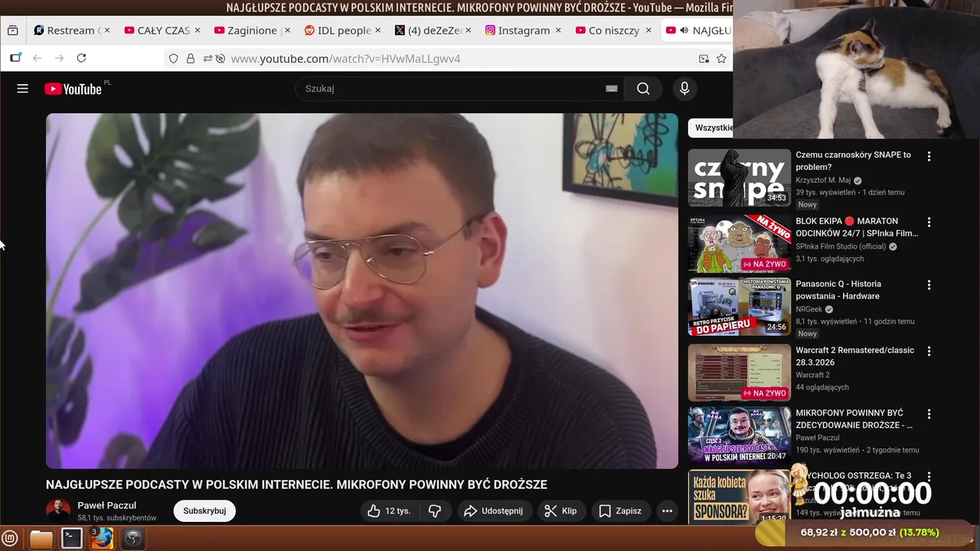This screenshot has height=551, width=980.
Task: Open the terminal from taskbar
Action: [x=72, y=538]
